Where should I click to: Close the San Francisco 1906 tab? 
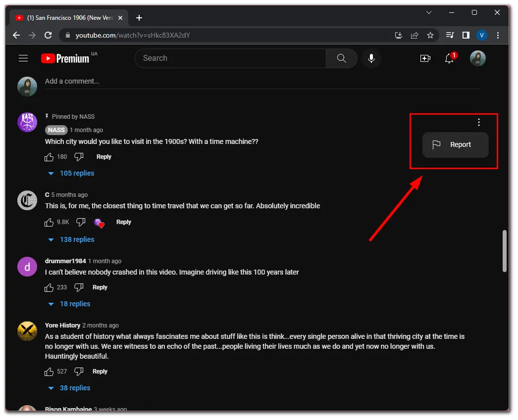tap(120, 18)
